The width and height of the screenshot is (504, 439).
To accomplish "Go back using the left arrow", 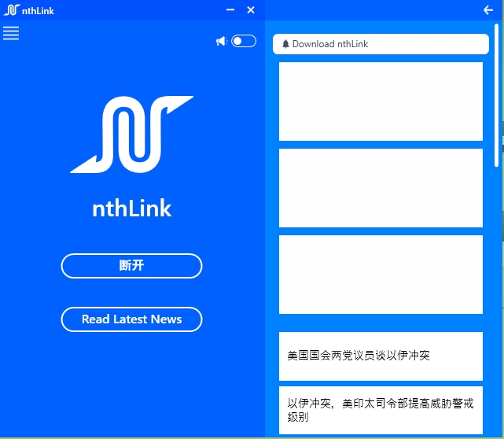I will point(488,9).
